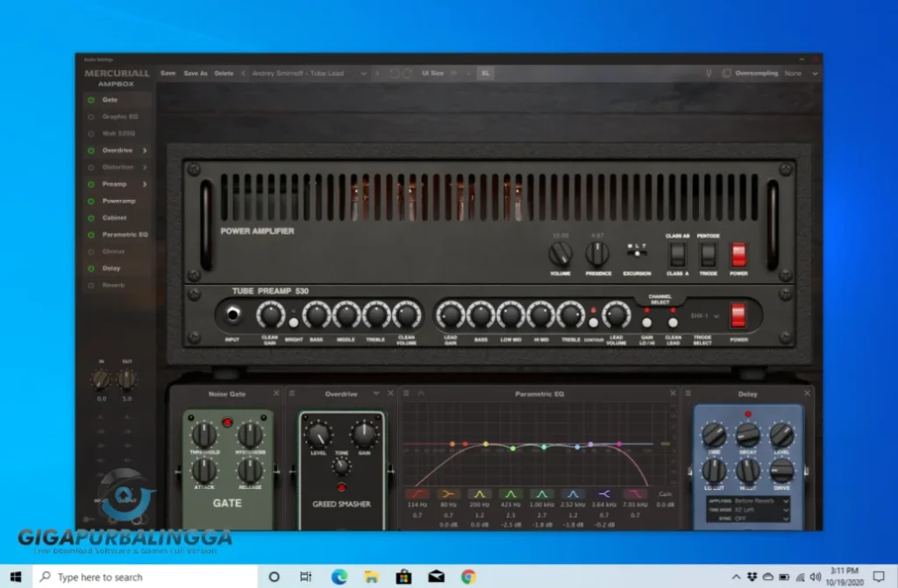Image resolution: width=898 pixels, height=588 pixels.
Task: Click the Delete preset button
Action: click(224, 74)
